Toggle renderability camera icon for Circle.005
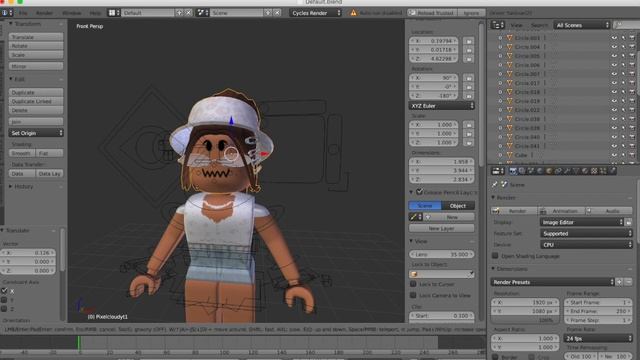The image size is (640, 360). click(x=632, y=56)
